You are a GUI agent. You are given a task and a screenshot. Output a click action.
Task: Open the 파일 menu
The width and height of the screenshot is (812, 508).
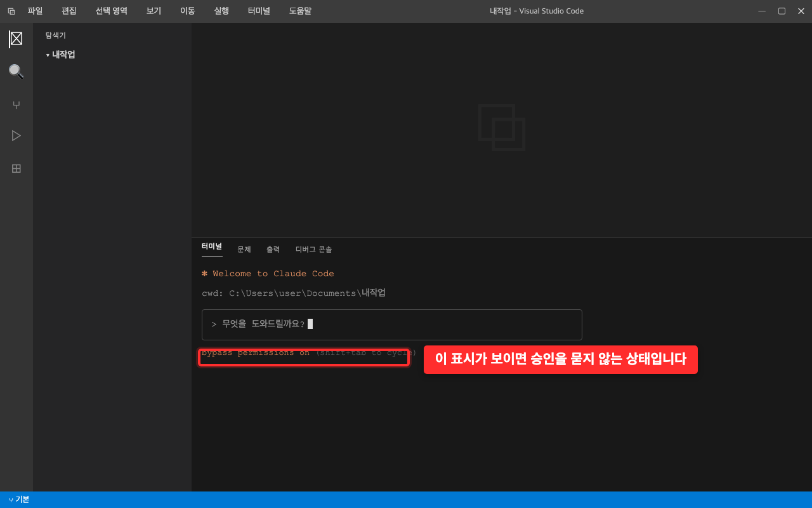[x=35, y=11]
